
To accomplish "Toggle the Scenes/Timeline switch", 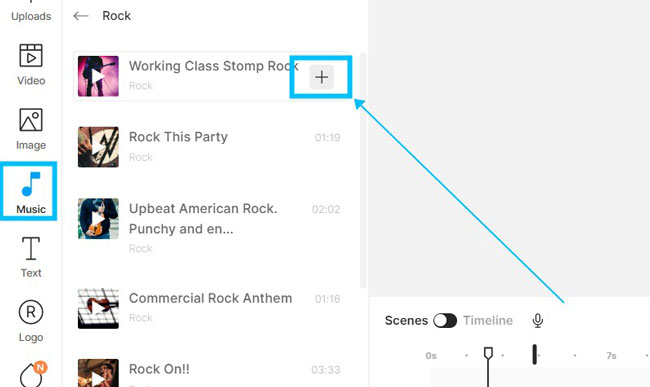I will (x=445, y=320).
